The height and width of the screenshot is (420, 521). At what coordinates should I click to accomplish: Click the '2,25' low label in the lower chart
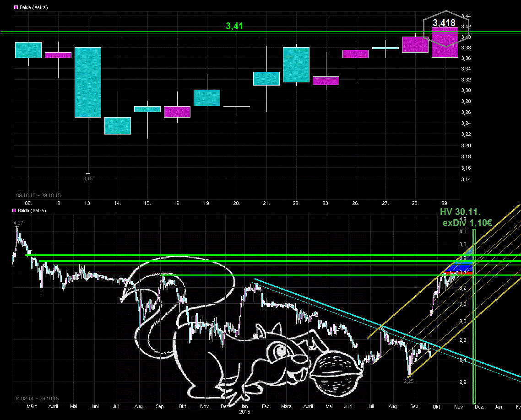[409, 381]
